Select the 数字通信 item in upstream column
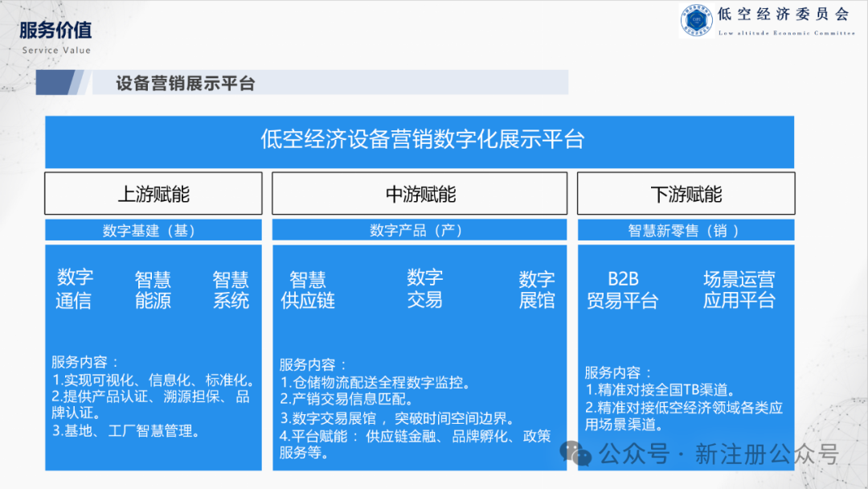 [x=76, y=290]
